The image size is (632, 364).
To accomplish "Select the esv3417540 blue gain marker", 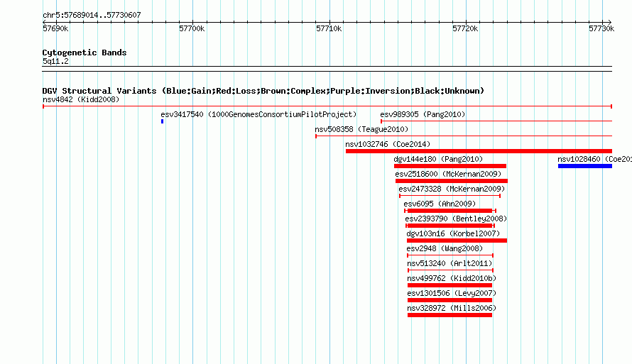I will (162, 121).
